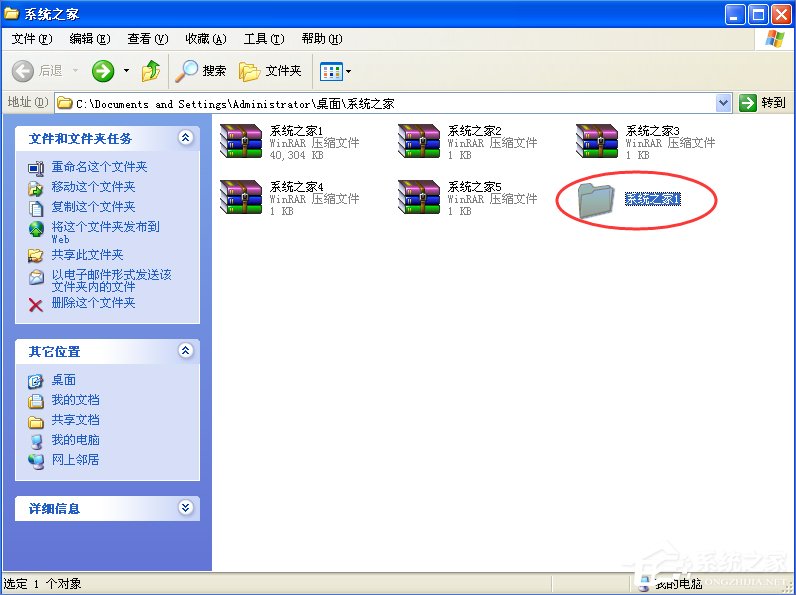Click the 复制这个文件夹 link
Screen dimensions: 796x595
click(x=93, y=207)
